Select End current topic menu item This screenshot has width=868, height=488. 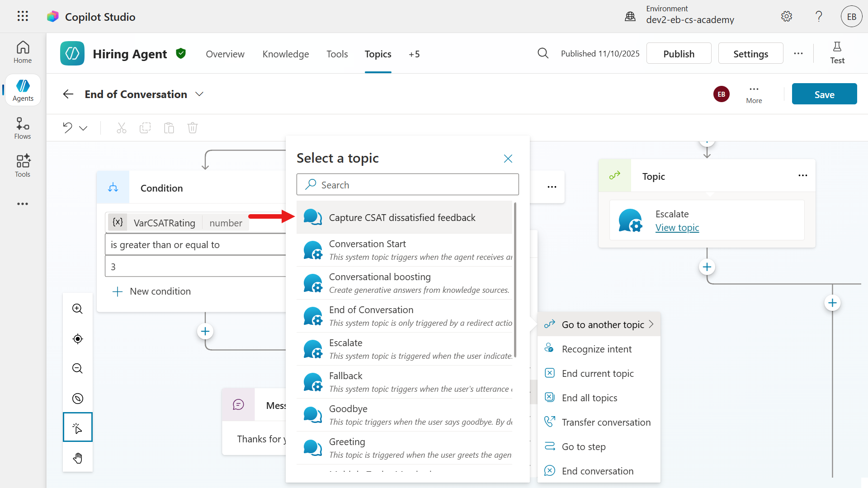coord(599,373)
